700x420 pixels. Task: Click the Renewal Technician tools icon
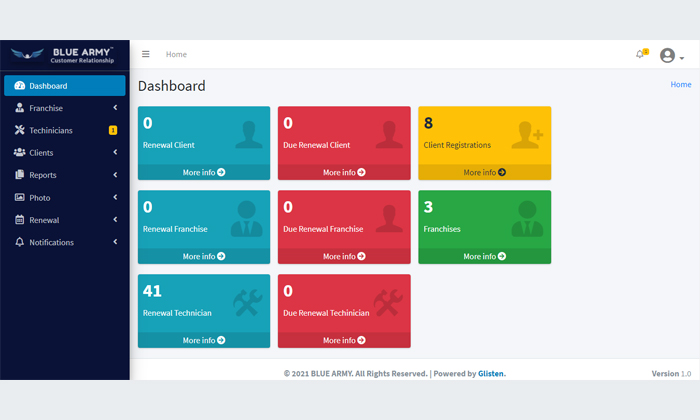click(x=248, y=303)
